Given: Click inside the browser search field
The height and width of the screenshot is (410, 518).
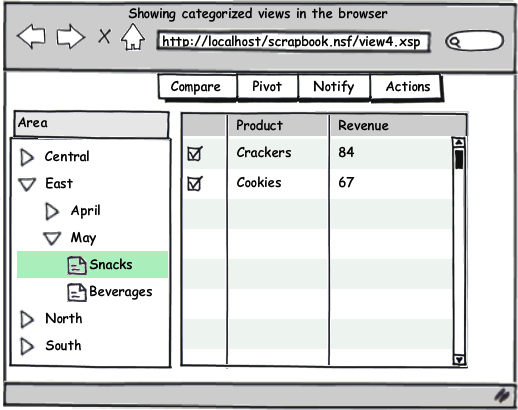Looking at the screenshot, I should click(x=474, y=41).
